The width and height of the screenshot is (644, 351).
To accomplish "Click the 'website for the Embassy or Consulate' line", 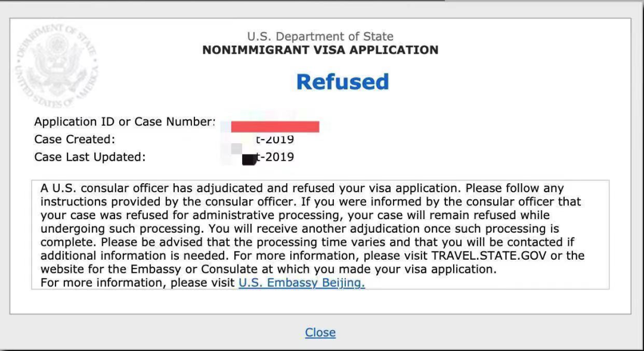I will 268,269.
